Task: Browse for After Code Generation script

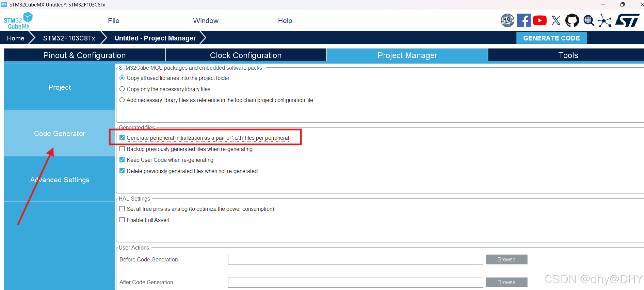Action: coord(506,282)
